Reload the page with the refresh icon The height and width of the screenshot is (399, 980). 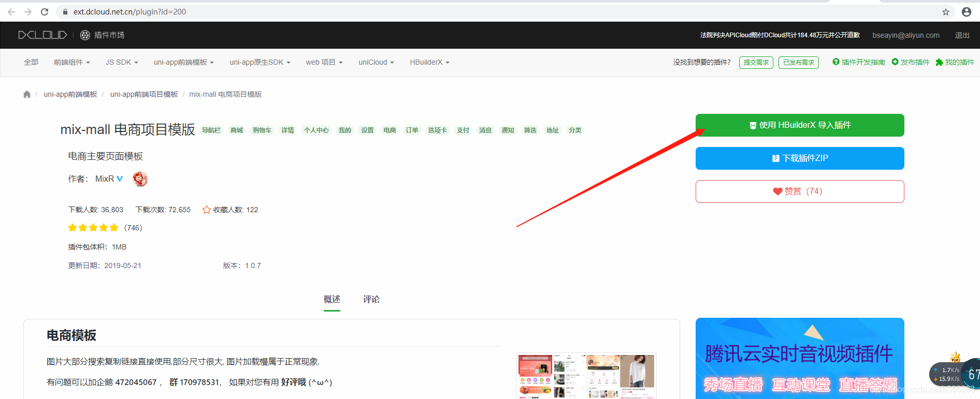[45, 11]
